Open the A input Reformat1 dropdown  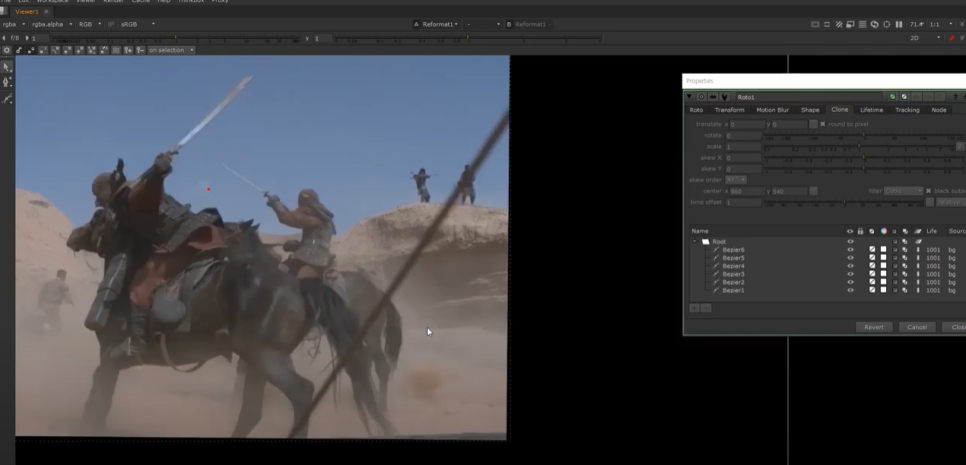coord(440,24)
